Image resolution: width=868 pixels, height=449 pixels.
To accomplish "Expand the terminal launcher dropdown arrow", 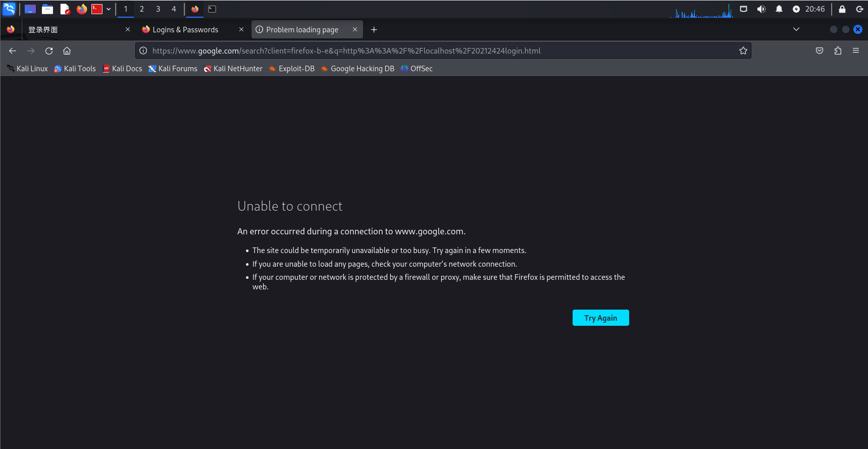I will coord(109,9).
